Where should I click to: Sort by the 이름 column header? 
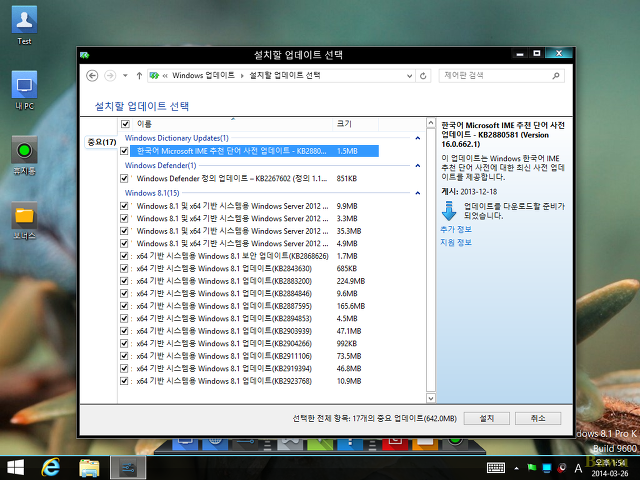point(233,124)
